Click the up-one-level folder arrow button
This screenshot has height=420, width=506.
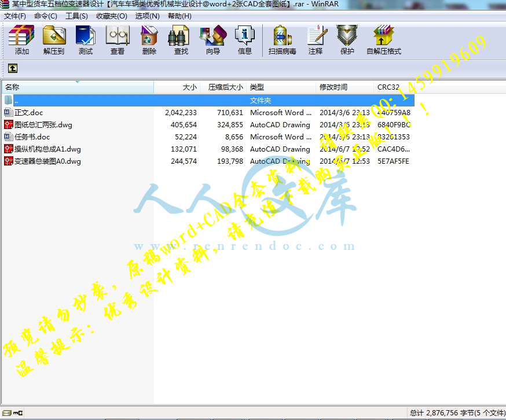click(x=13, y=68)
